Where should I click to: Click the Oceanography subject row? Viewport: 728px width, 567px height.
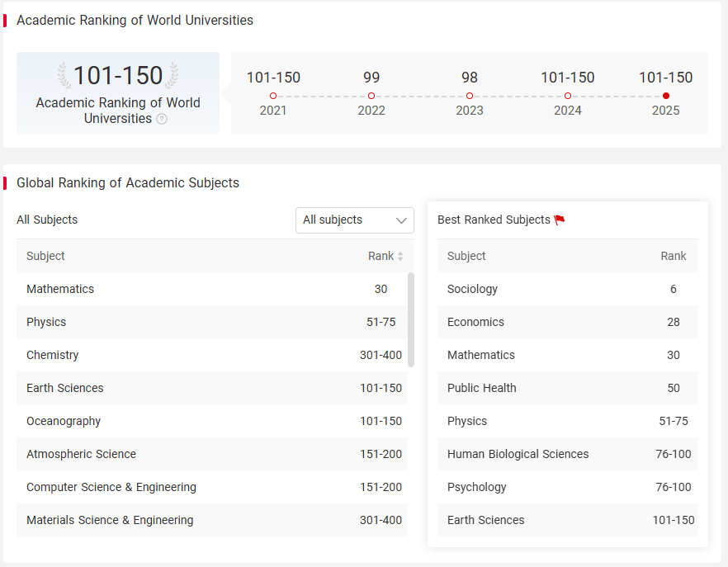(212, 421)
